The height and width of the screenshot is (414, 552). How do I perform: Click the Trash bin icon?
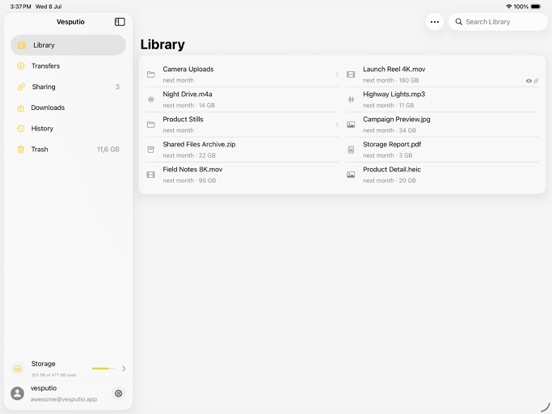tap(21, 149)
